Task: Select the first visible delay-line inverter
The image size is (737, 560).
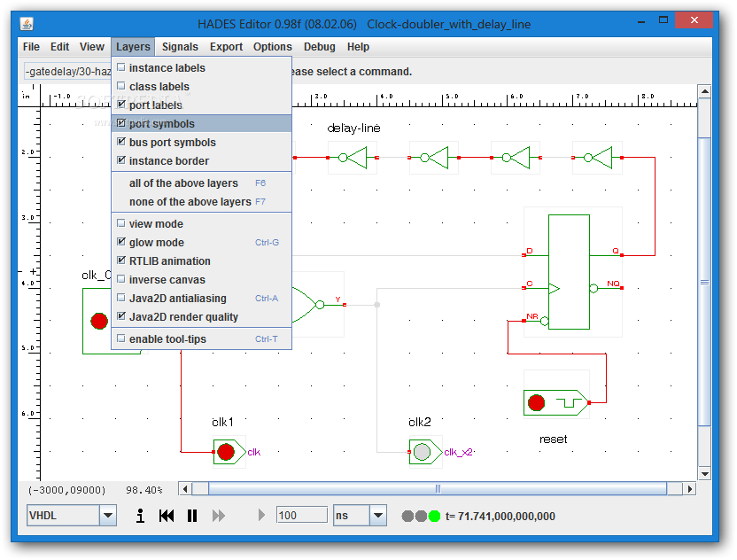Action: coord(353,158)
